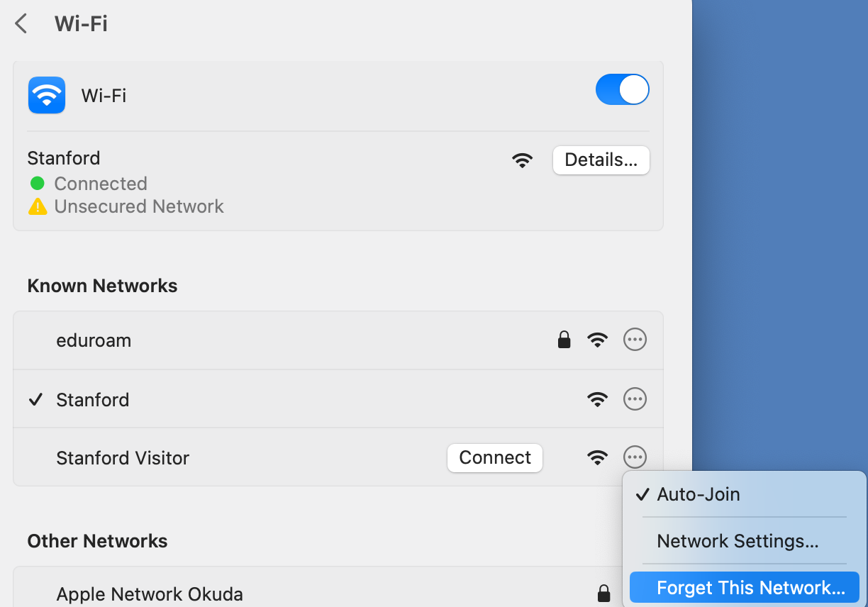Toggle Auto-Join in the context menu

click(699, 494)
